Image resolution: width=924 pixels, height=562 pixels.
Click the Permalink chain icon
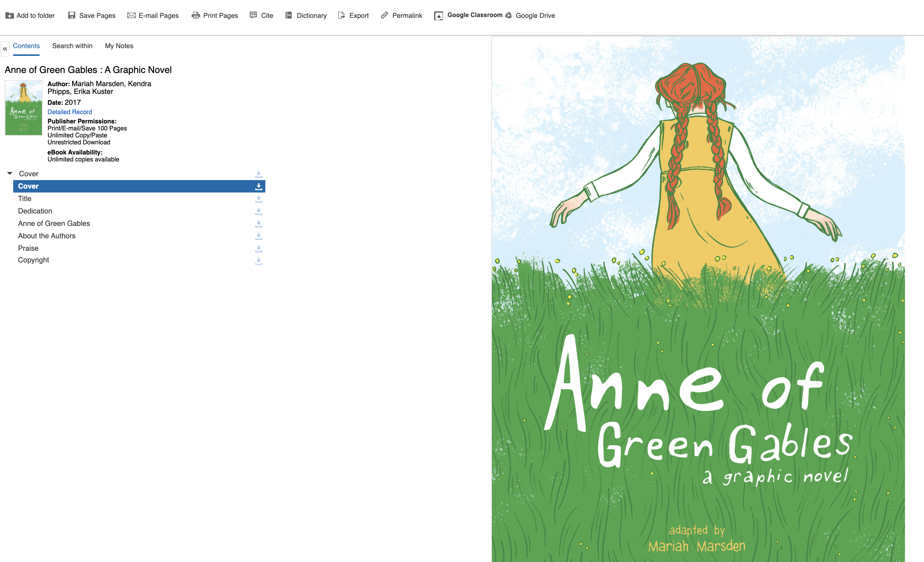point(384,15)
